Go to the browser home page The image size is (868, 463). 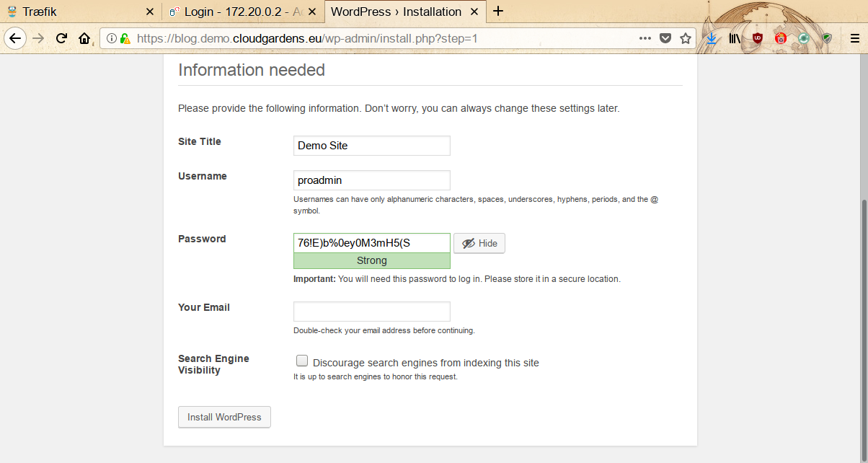point(84,38)
